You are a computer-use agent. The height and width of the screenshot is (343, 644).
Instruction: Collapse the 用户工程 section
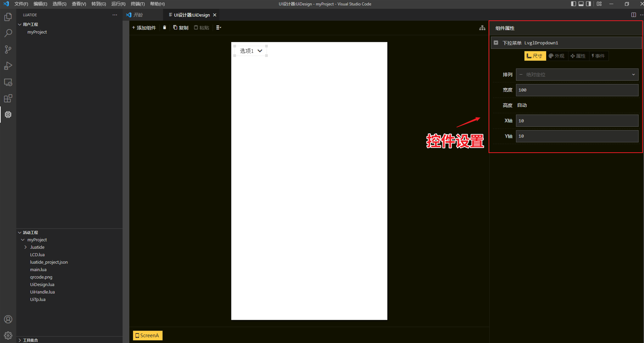[20, 24]
